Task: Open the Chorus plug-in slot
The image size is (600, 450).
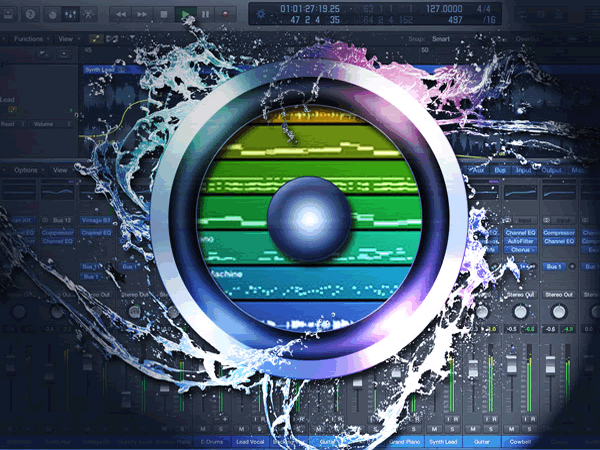Action: [x=520, y=250]
